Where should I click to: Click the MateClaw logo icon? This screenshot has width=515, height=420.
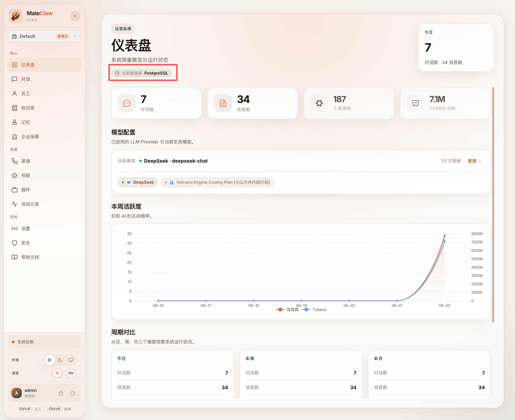tap(16, 16)
